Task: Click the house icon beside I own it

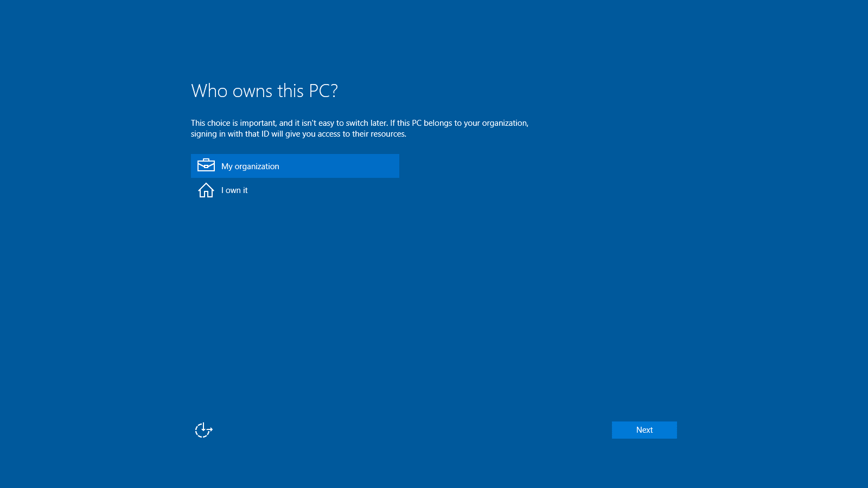Action: 206,190
